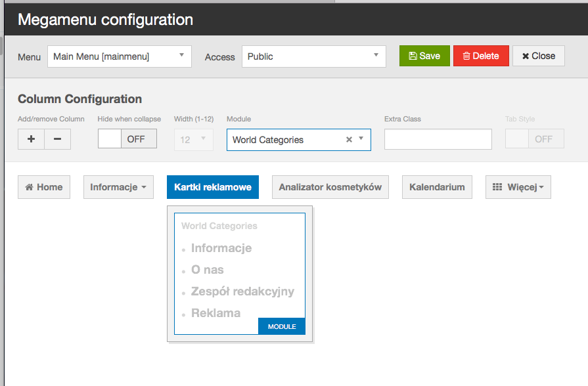Screen dimensions: 588x386
Task: Click the minus icon to remove column
Action: (57, 139)
